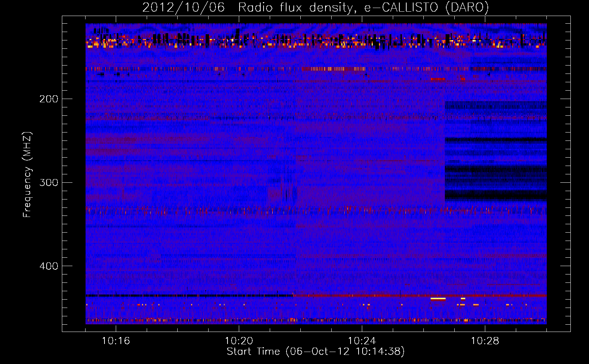Click the 10:28 time tick label
589x364 pixels.
[x=485, y=341]
